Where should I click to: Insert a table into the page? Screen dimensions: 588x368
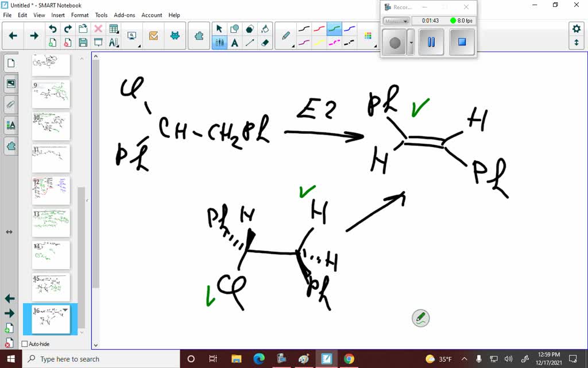[x=114, y=28]
